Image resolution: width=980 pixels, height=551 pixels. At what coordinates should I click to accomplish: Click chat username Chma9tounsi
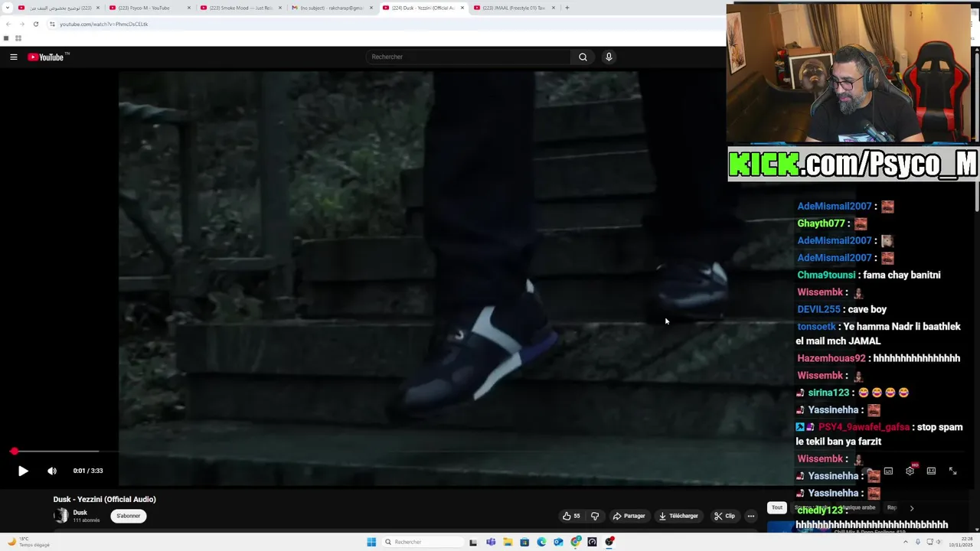826,275
